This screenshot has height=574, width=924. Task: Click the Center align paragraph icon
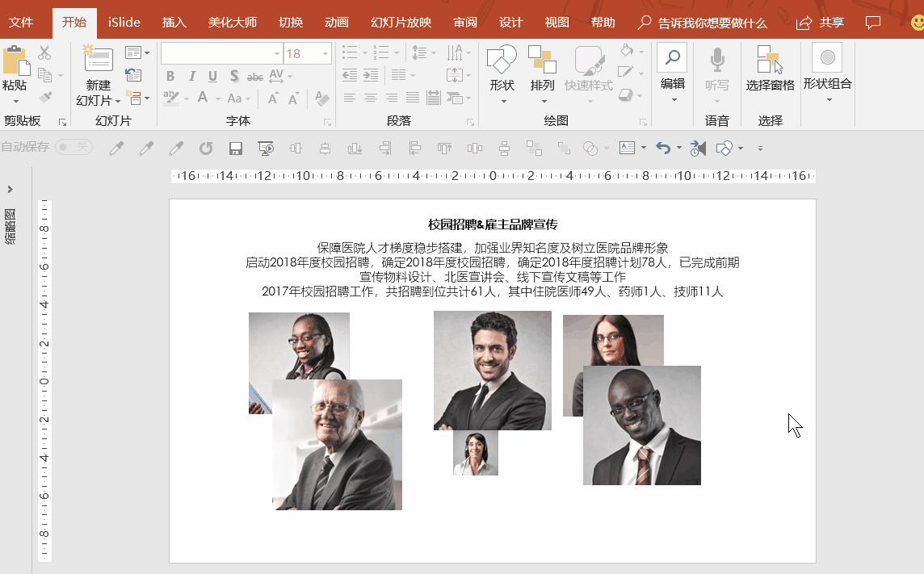pyautogui.click(x=371, y=98)
